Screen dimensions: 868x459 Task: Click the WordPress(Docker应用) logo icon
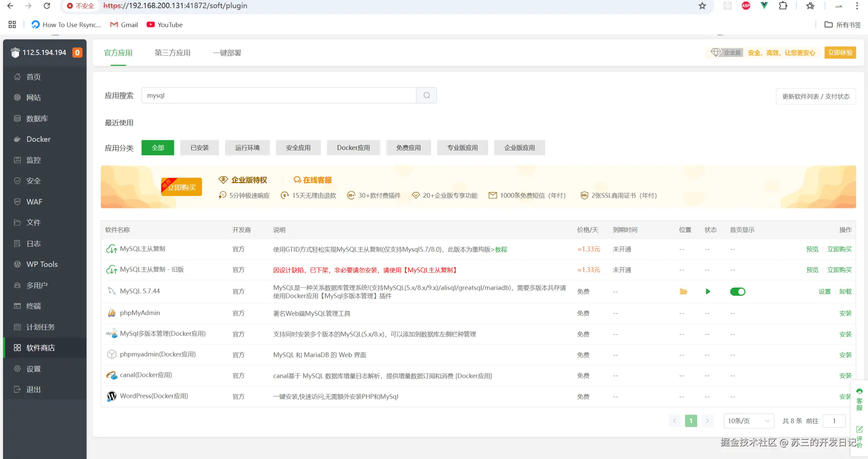tap(112, 396)
